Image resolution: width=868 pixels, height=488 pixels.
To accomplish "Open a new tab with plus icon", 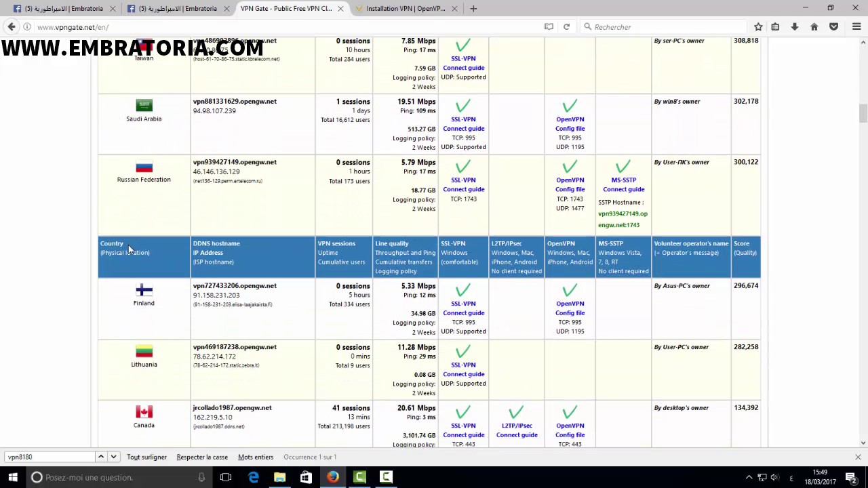I will tap(473, 9).
